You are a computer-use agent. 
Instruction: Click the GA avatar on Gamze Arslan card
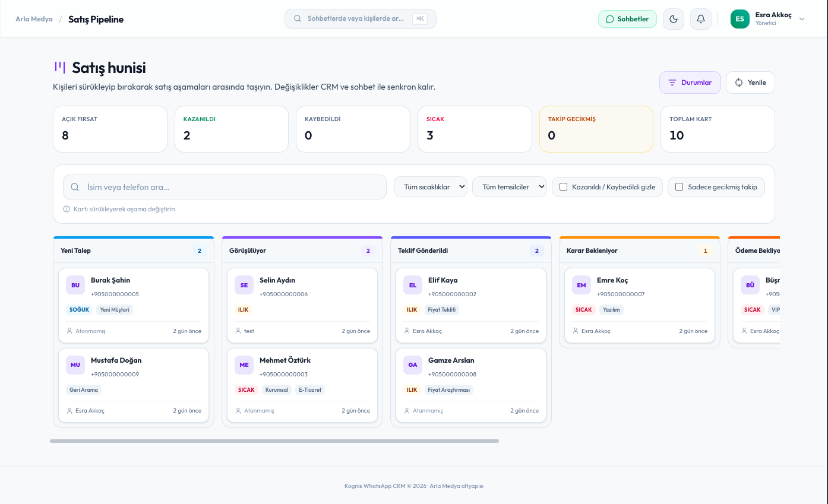tap(413, 365)
